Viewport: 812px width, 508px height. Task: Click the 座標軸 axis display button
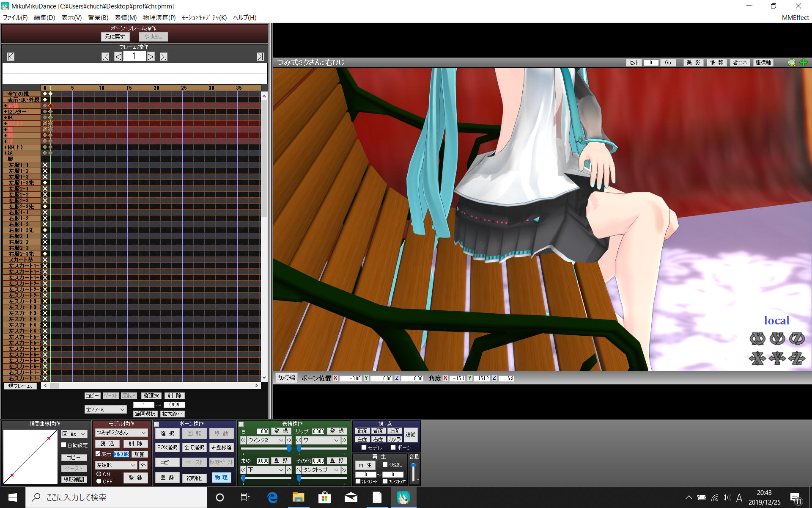[x=763, y=63]
